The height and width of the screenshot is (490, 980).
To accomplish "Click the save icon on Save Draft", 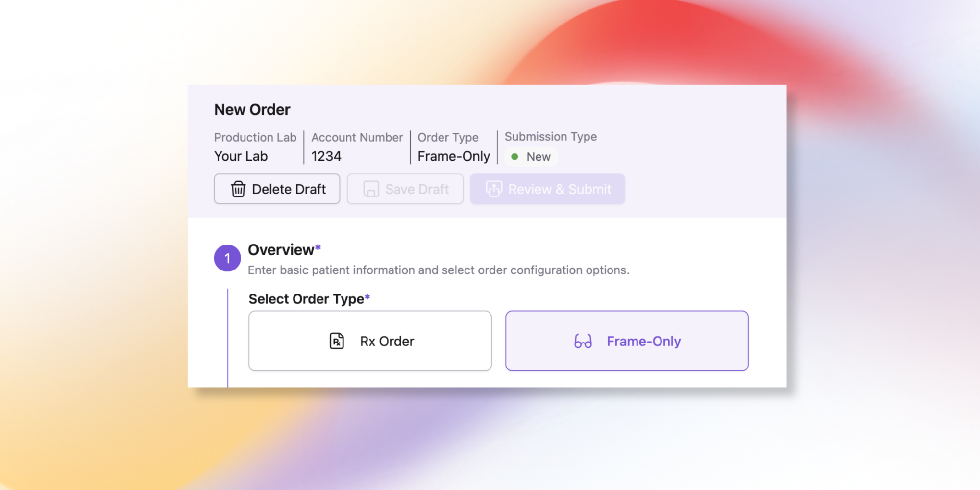I will pyautogui.click(x=371, y=189).
